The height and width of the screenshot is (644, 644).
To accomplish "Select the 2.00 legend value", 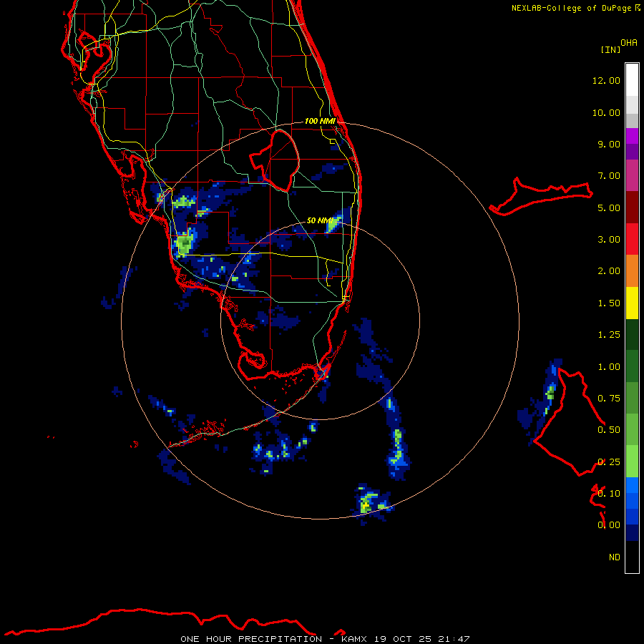I will (x=609, y=271).
